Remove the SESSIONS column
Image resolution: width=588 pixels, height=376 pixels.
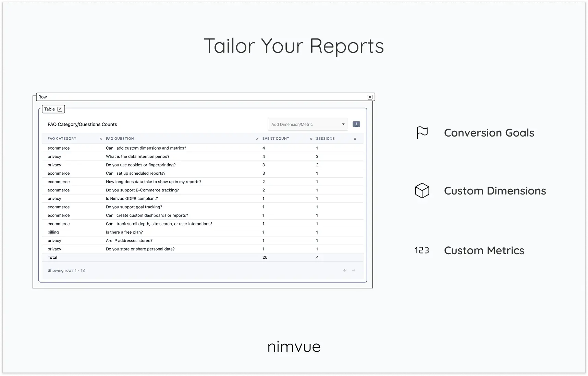click(x=355, y=139)
